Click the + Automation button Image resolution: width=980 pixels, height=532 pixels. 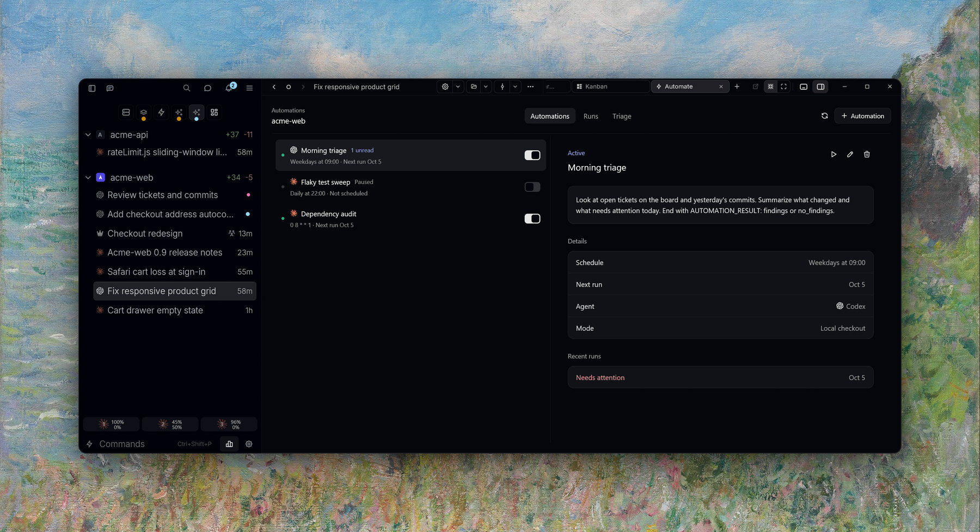tap(862, 116)
